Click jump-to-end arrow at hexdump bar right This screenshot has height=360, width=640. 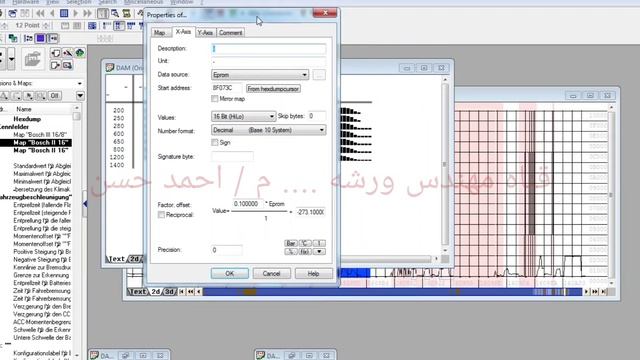[x=603, y=291]
